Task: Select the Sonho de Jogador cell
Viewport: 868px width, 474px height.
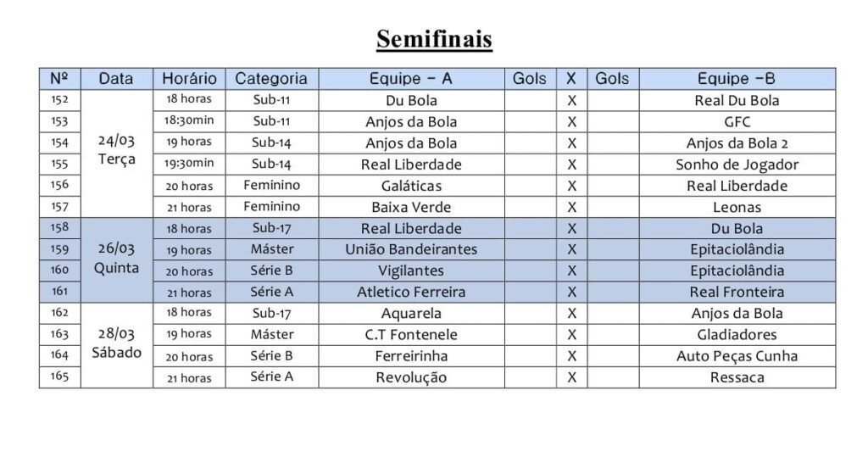Action: (x=737, y=165)
